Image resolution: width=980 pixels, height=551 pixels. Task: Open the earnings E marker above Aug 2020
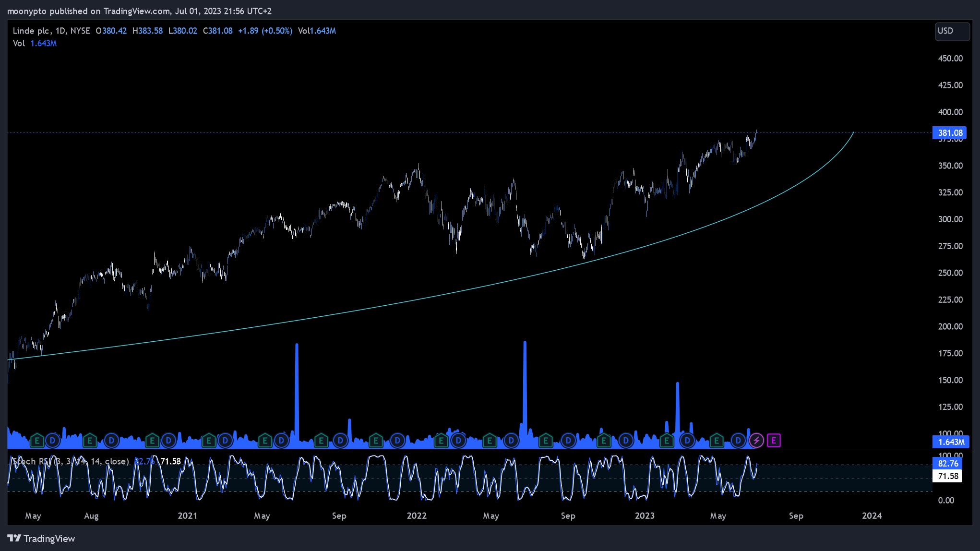point(90,440)
